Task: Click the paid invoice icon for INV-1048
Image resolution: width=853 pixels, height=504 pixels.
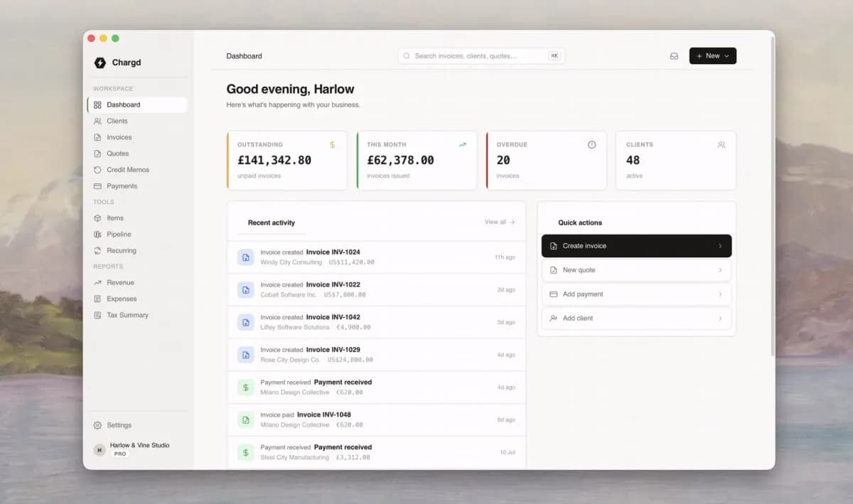Action: pos(245,420)
